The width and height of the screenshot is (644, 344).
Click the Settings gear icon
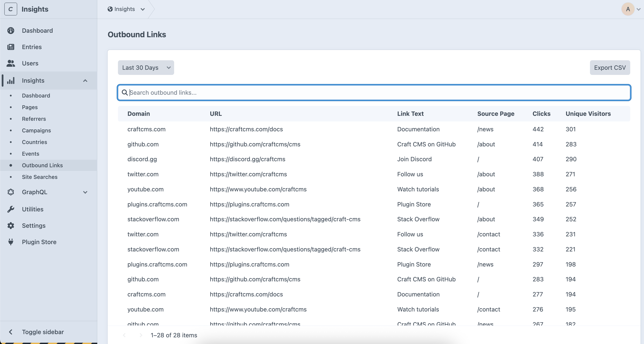pyautogui.click(x=11, y=226)
